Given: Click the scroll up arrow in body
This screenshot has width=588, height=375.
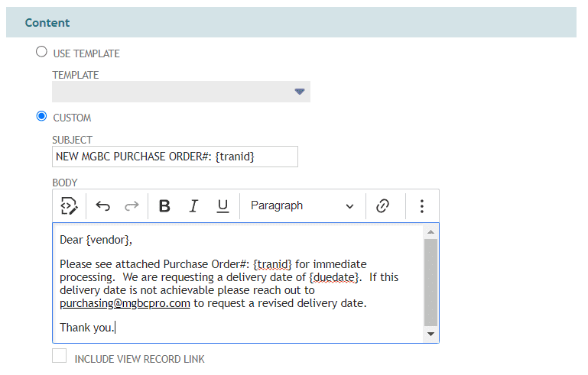Looking at the screenshot, I should coord(431,232).
